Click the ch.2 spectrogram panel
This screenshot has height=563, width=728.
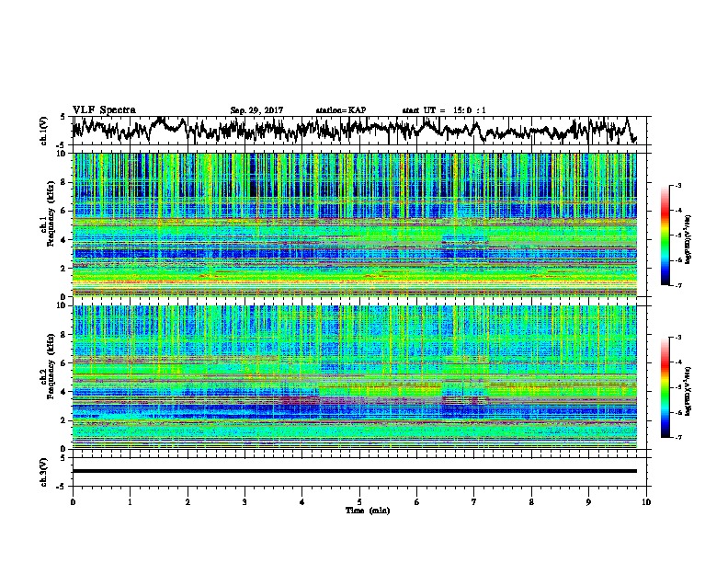[354, 377]
